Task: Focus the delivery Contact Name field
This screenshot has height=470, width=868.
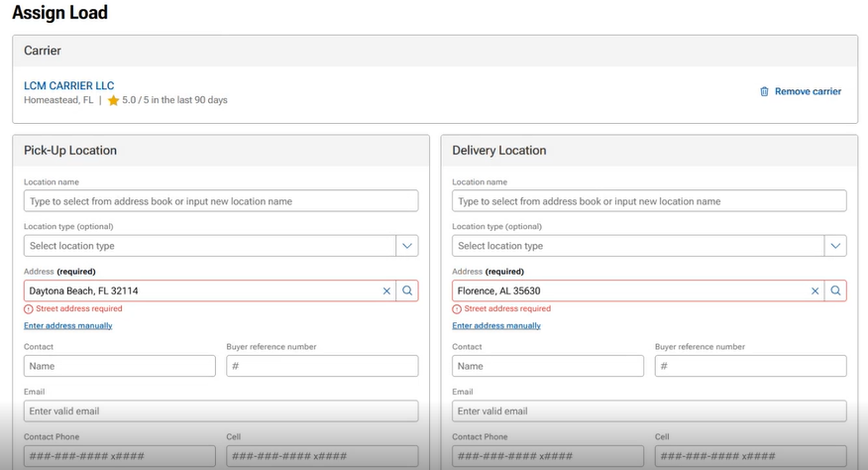Action: click(x=548, y=366)
